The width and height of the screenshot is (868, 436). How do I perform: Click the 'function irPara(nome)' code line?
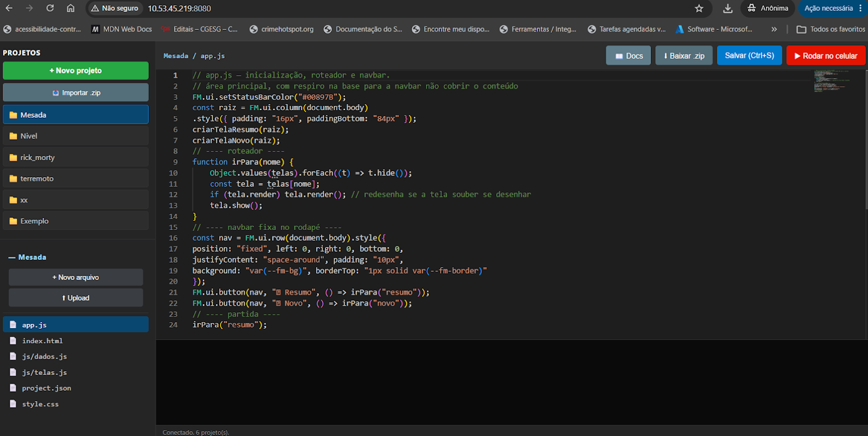[243, 162]
